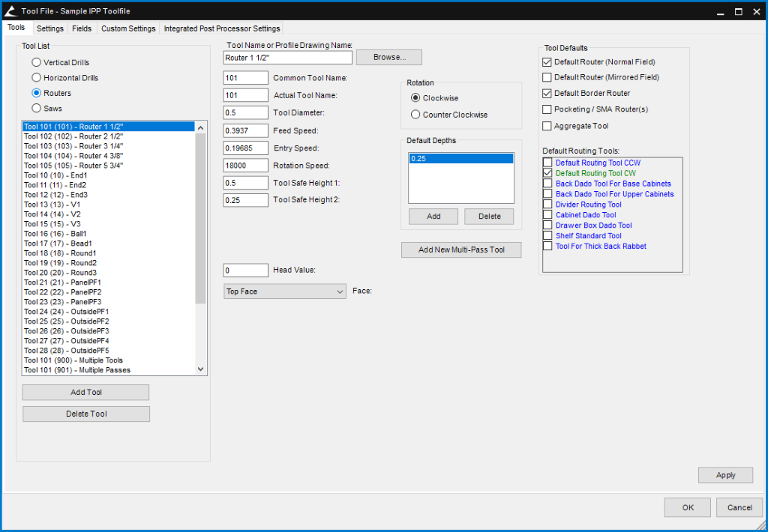Click the tool list scroll down arrow

(x=200, y=369)
